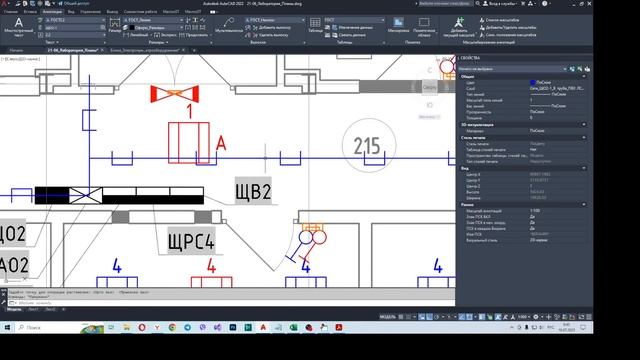The image size is (640, 360).
Task: Select the Wipeout (Маскировка) tool
Action: (x=398, y=25)
